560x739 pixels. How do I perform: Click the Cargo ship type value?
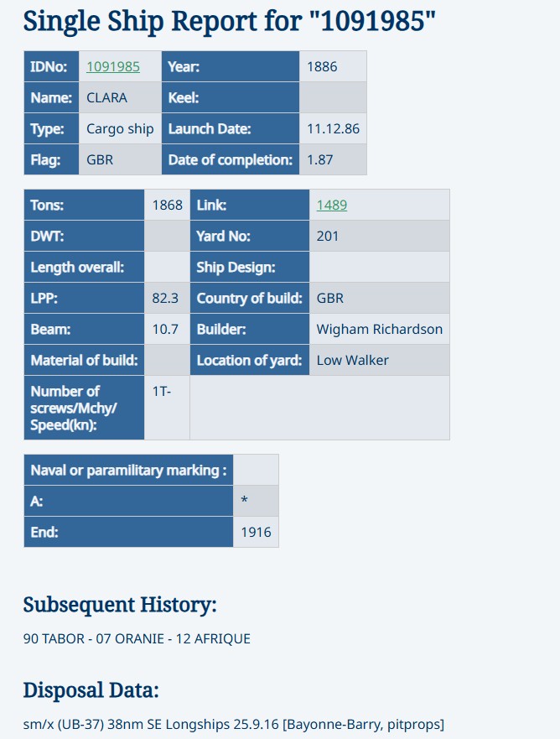pyautogui.click(x=120, y=128)
